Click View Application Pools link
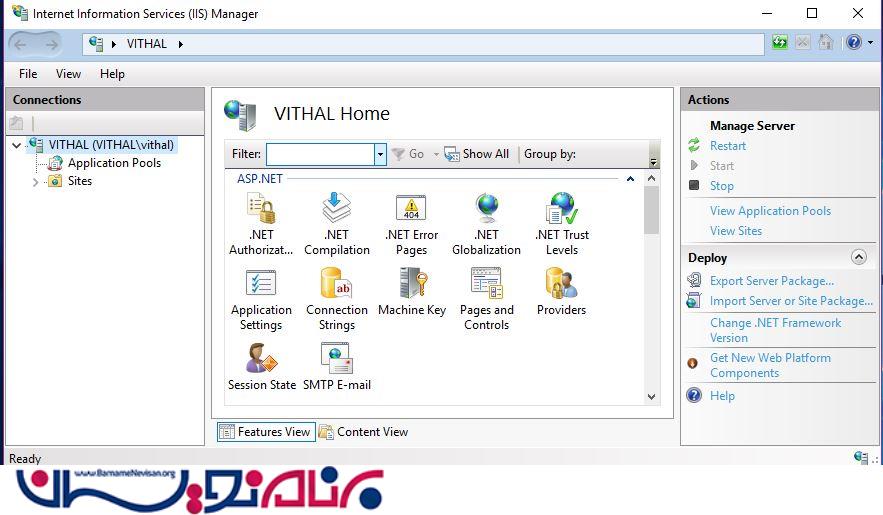 770,211
